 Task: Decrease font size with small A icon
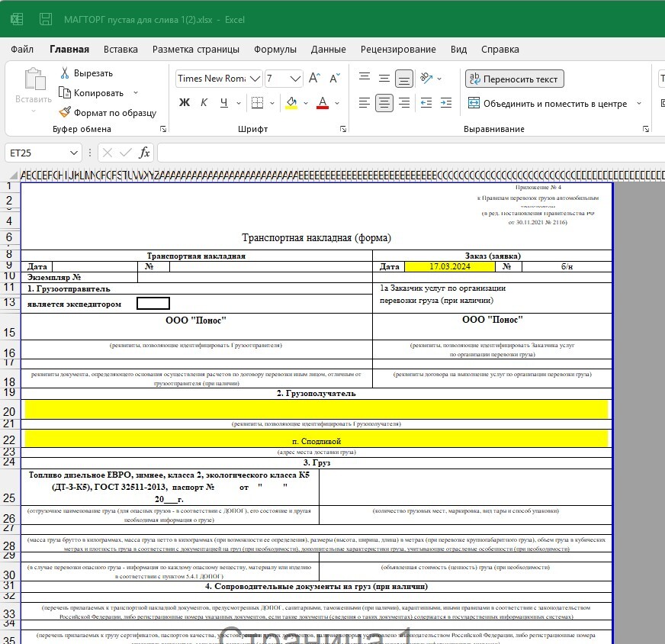click(335, 78)
